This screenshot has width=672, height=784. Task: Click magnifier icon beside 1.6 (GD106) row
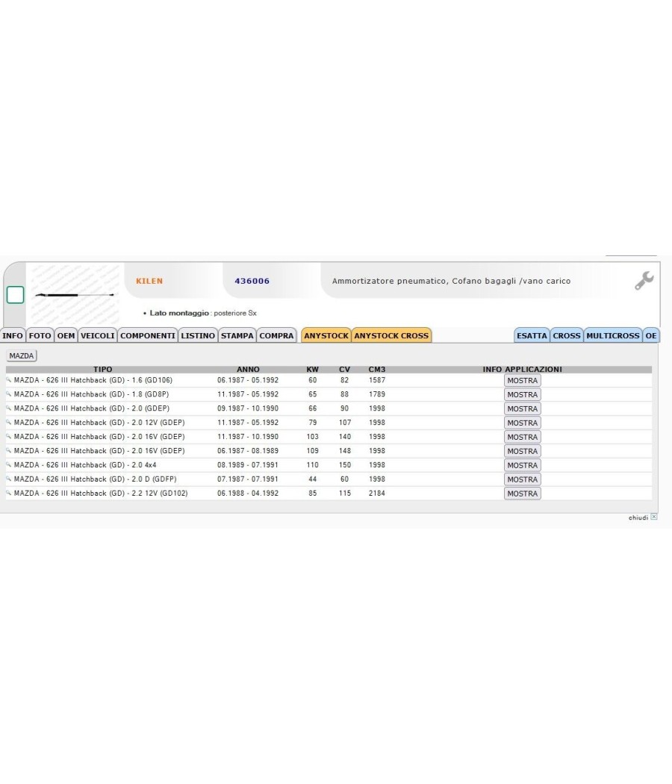pos(8,380)
